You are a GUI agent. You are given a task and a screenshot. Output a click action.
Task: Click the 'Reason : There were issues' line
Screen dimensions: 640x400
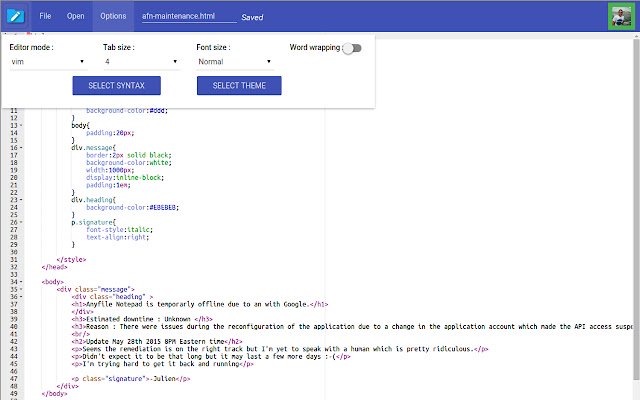(352, 327)
